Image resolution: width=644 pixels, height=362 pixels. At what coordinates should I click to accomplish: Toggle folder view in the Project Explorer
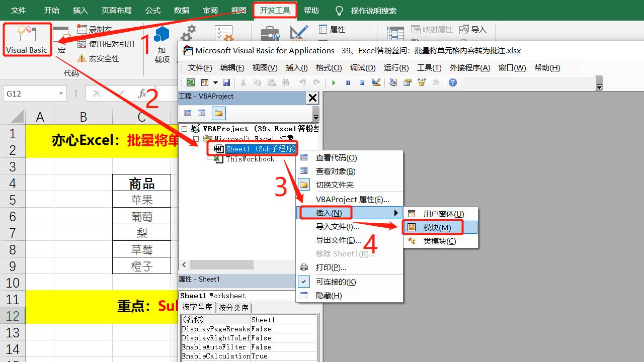pos(218,113)
